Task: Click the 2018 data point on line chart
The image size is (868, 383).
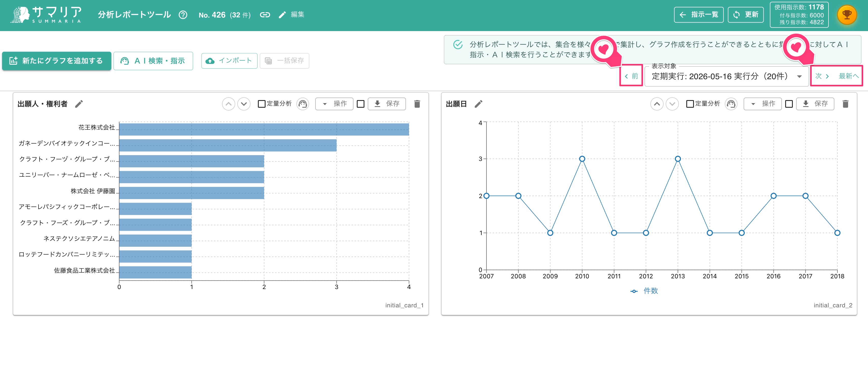Action: (x=837, y=233)
